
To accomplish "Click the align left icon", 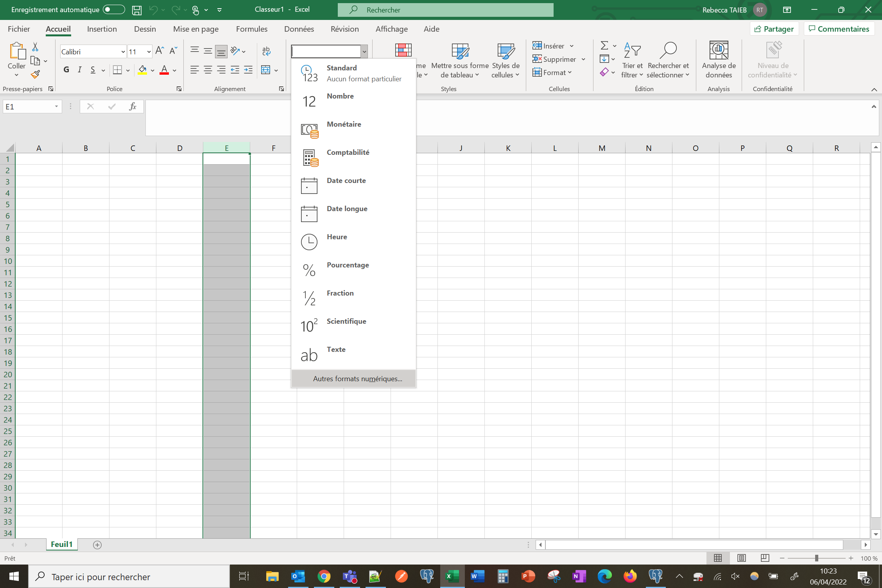I will pos(194,70).
